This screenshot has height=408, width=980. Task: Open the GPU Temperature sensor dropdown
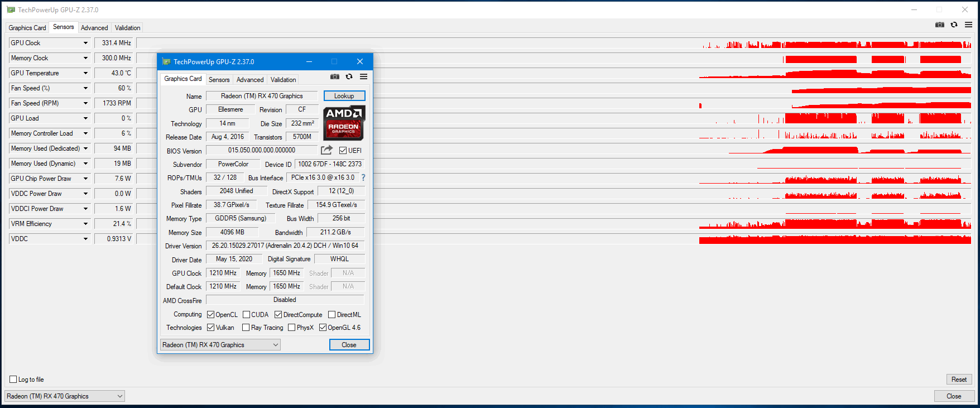point(85,73)
